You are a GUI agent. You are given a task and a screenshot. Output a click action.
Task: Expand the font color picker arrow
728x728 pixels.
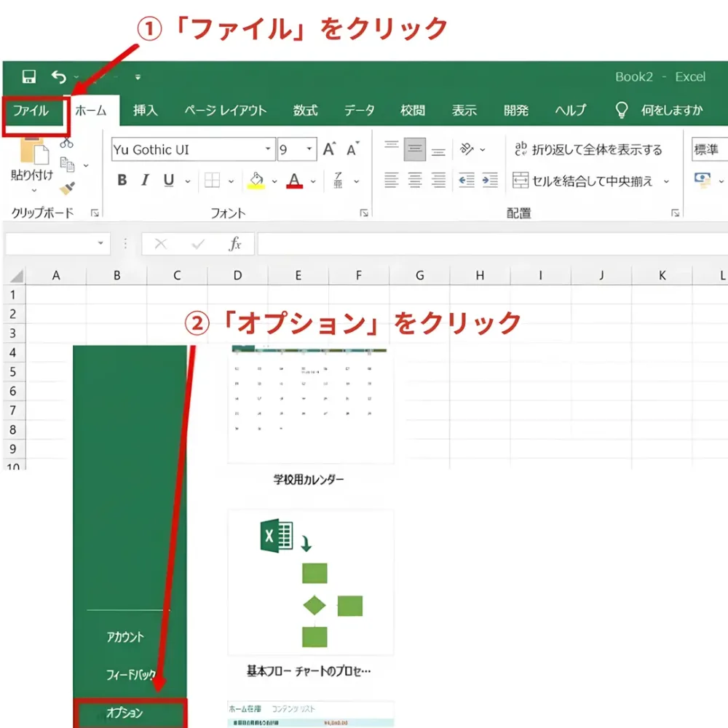pyautogui.click(x=313, y=181)
